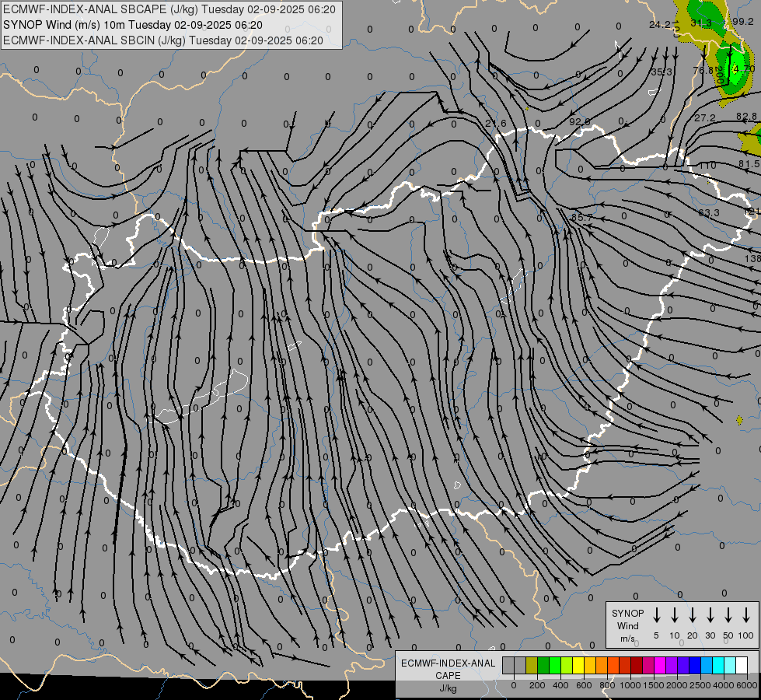Select the bright cyan CAPE legend swatch

click(717, 665)
